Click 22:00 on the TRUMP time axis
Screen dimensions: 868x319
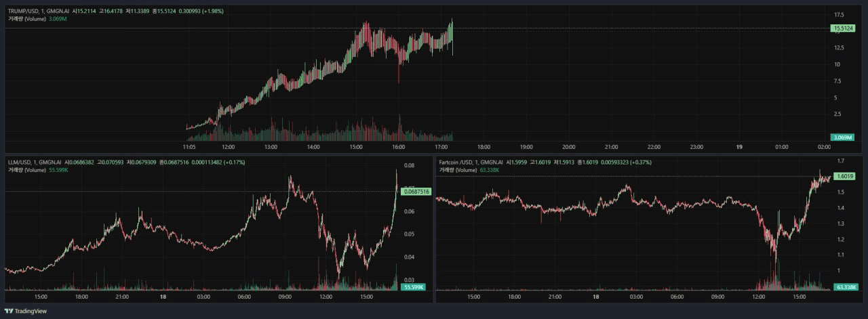click(654, 146)
